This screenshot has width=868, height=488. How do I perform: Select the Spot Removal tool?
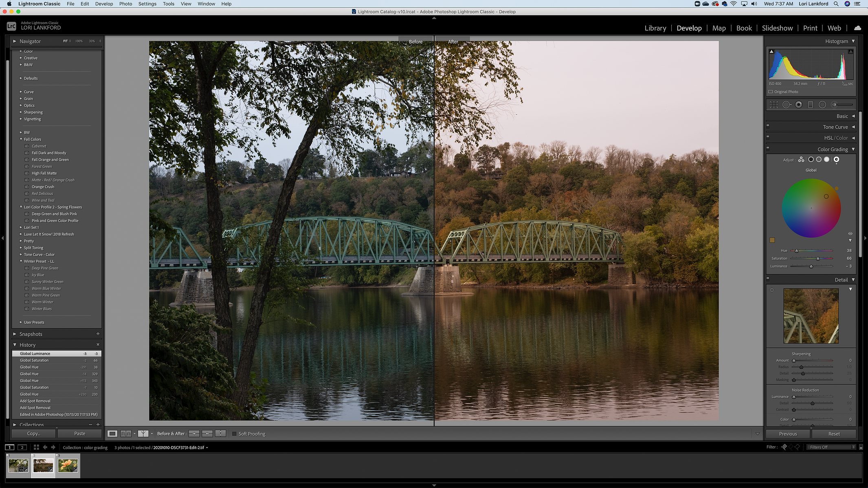point(787,105)
